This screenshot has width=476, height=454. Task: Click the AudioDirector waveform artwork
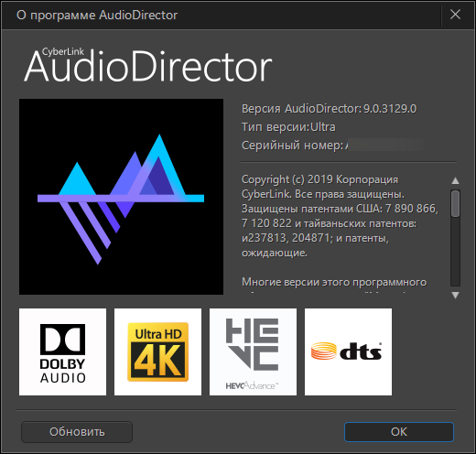pyautogui.click(x=121, y=197)
